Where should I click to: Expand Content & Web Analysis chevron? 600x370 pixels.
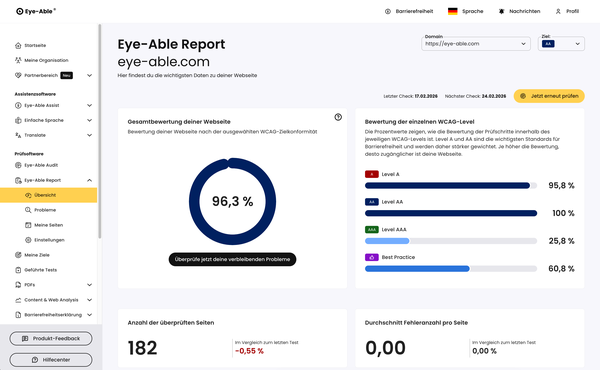pos(89,300)
